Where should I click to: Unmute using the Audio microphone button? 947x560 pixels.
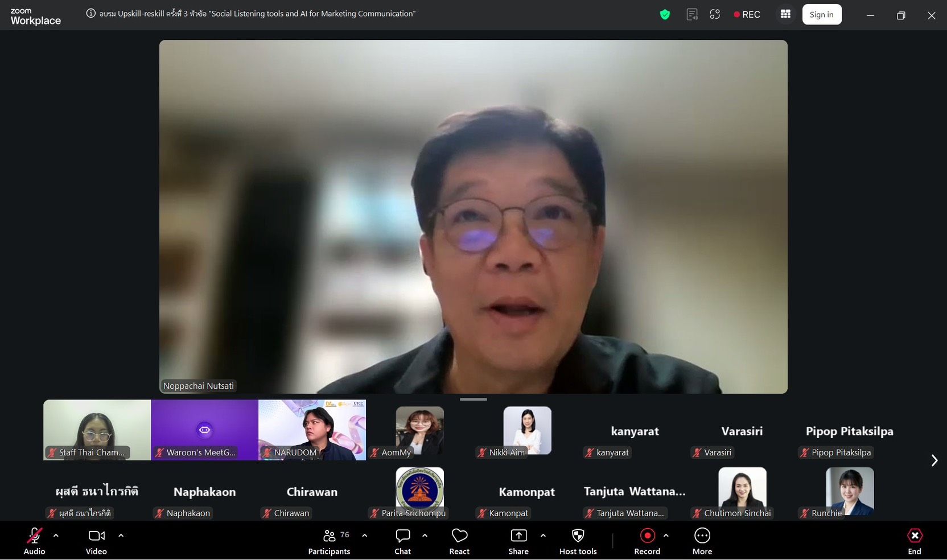pyautogui.click(x=34, y=541)
